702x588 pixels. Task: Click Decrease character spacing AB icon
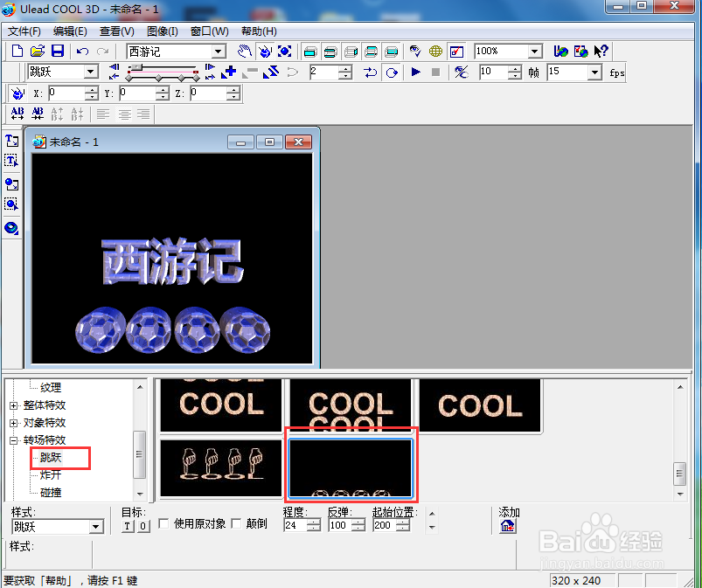pyautogui.click(x=38, y=114)
